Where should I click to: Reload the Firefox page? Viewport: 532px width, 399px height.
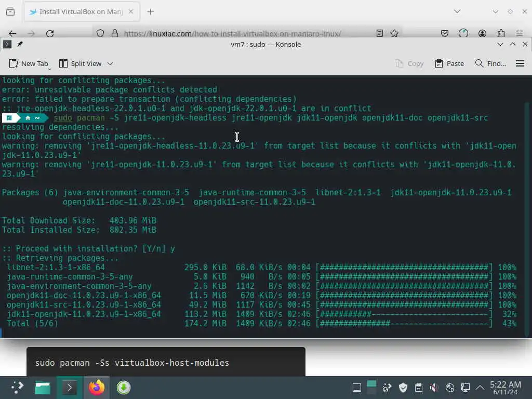[50, 33]
